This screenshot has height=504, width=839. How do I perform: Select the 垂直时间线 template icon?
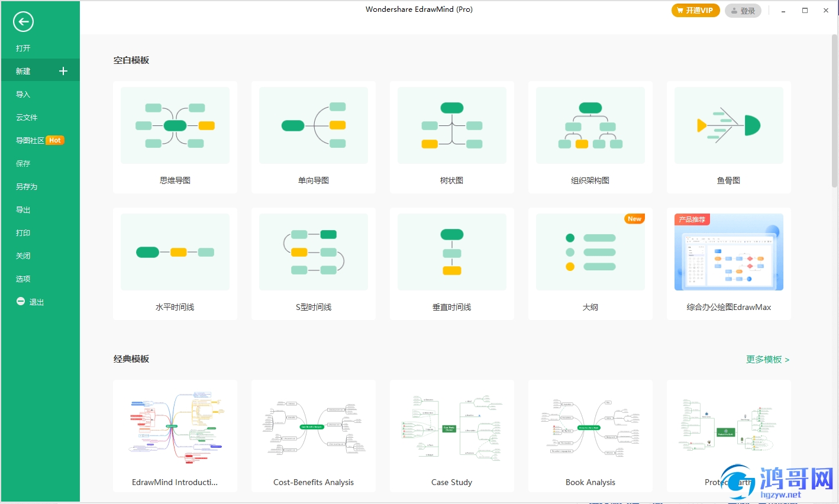tap(452, 252)
